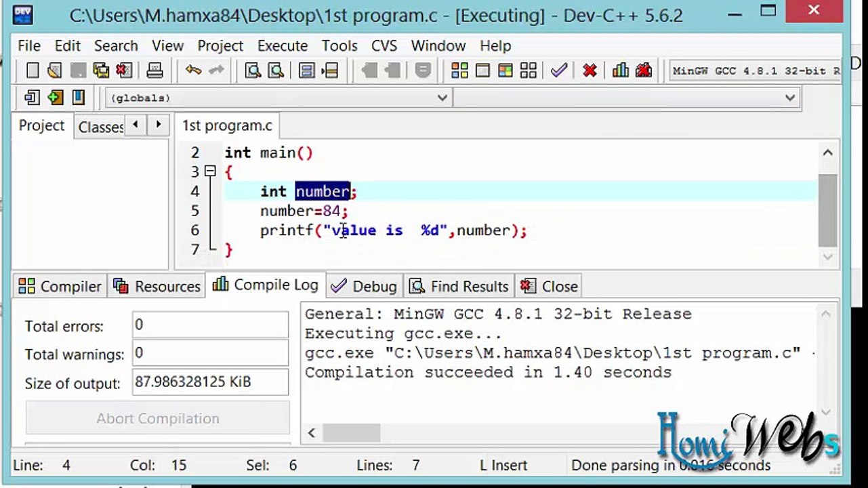Click right scroll arrow on Project/Classes tabs
The height and width of the screenshot is (488, 868).
coord(158,125)
